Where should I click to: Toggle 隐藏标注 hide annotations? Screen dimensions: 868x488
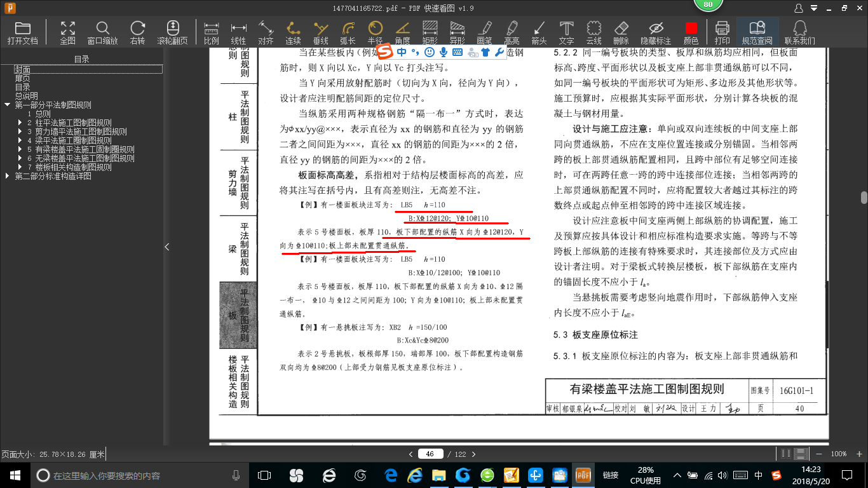coord(656,32)
